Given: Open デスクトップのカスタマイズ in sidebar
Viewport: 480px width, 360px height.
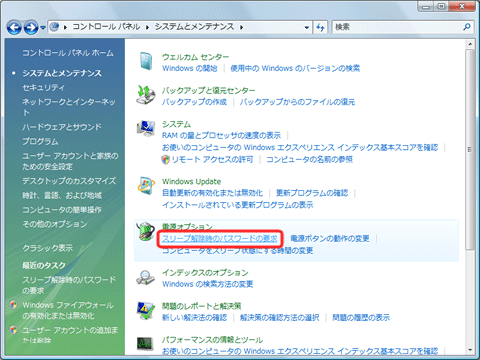Looking at the screenshot, I should tap(69, 181).
